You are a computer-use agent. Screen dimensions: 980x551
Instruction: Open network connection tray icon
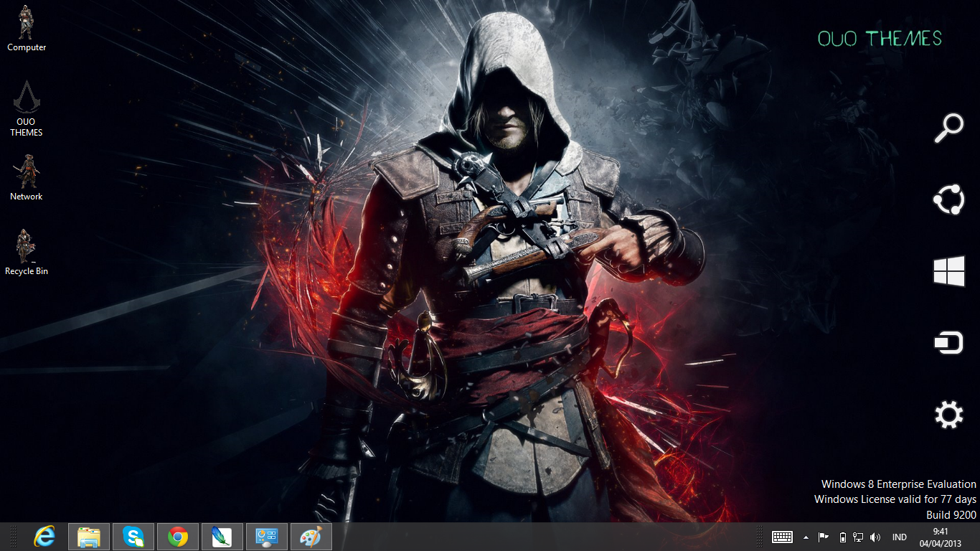pos(858,537)
